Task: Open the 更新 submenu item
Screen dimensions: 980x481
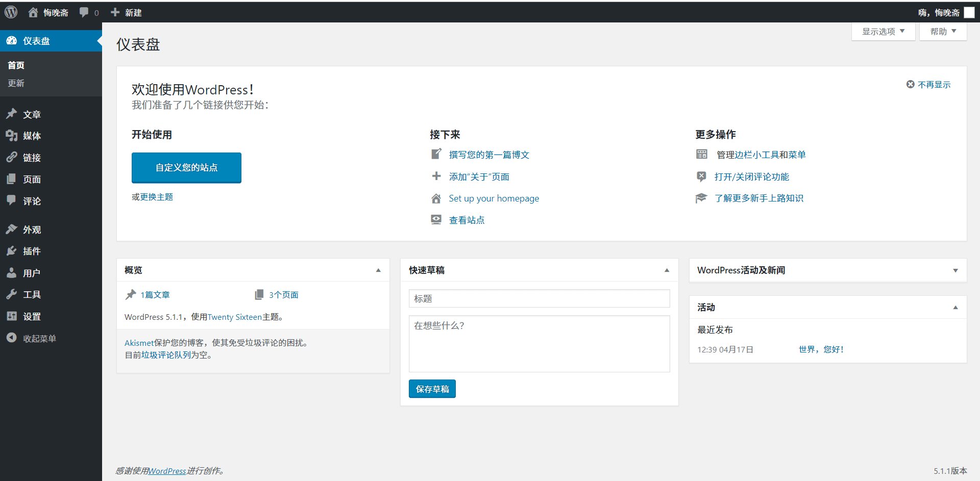Action: coord(16,83)
